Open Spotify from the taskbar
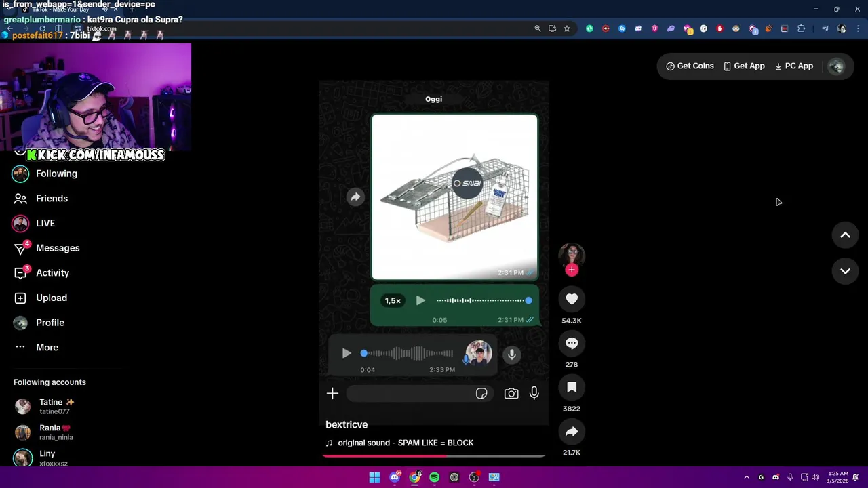Screen dimensions: 868x488 point(434,477)
